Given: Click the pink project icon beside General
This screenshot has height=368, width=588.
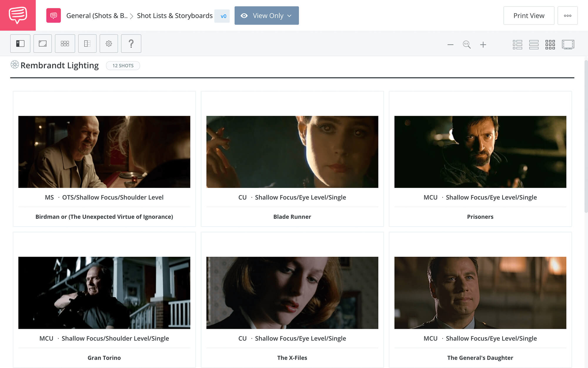Looking at the screenshot, I should [54, 15].
